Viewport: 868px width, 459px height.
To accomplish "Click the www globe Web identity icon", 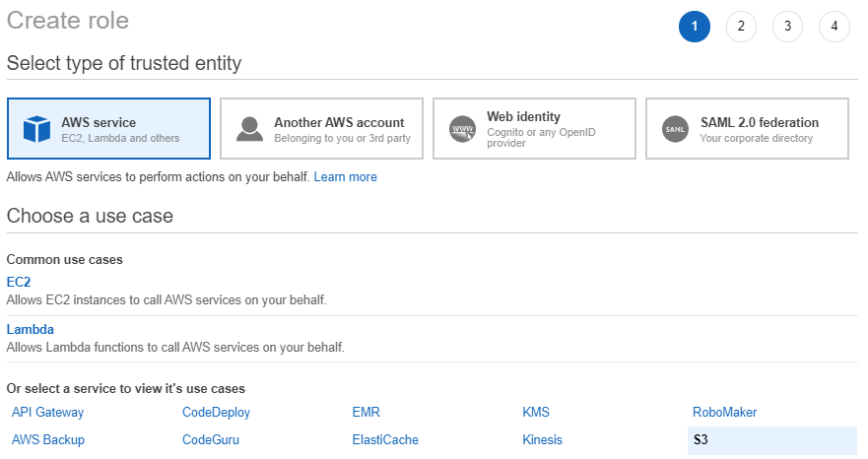I will click(462, 129).
